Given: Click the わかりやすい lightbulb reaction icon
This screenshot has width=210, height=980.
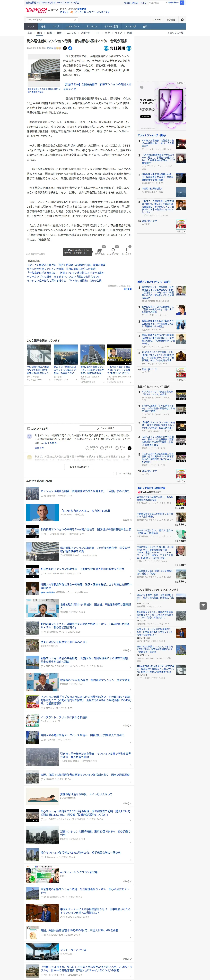Looking at the screenshot, I should click(x=113, y=250).
